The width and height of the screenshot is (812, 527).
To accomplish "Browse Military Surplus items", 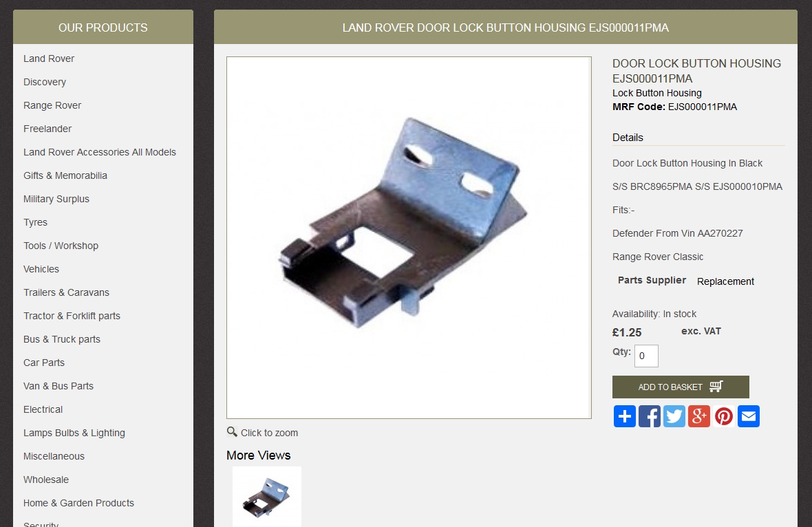I will click(56, 199).
